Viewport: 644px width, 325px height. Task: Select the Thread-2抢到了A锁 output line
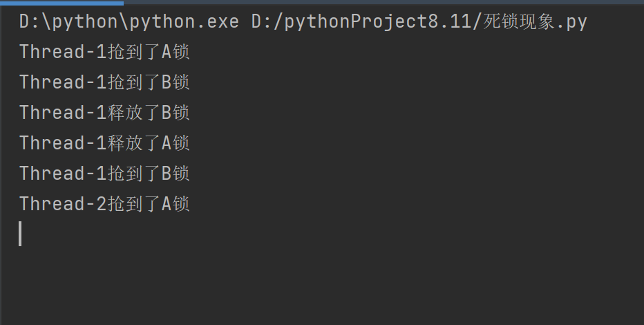(104, 204)
